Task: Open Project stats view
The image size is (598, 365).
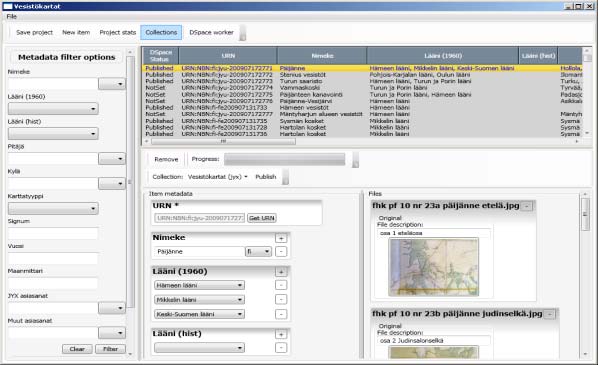Action: (x=117, y=32)
